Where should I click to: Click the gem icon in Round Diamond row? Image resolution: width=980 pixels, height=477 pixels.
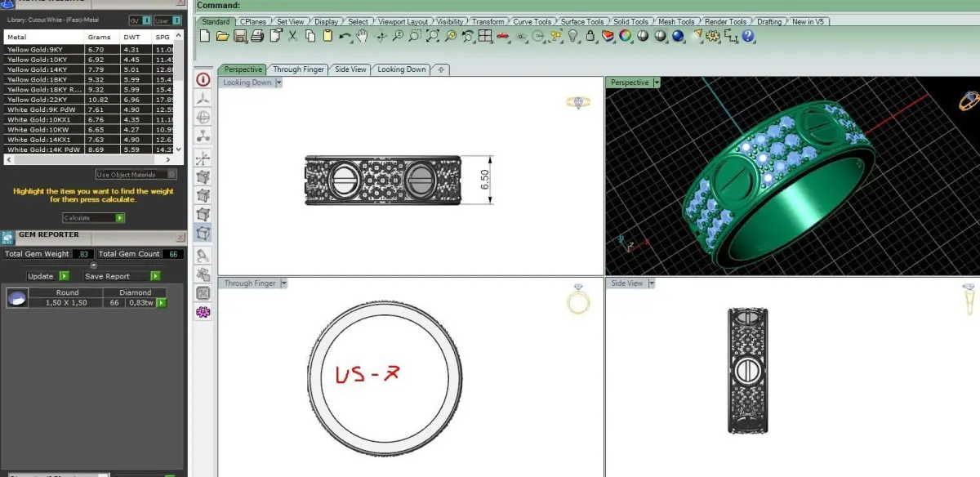(x=16, y=299)
